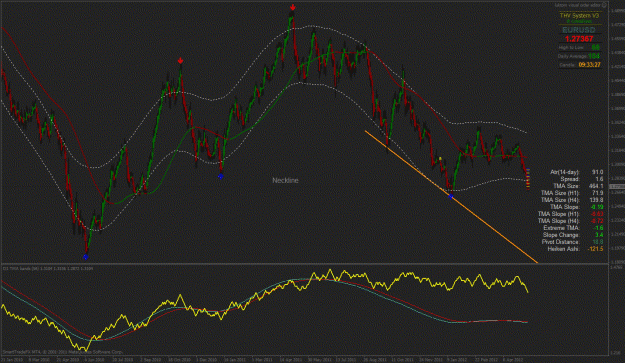This screenshot has height=363, width=625.
Task: Click the highlighted current price tag on price axis
Action: 617,186
